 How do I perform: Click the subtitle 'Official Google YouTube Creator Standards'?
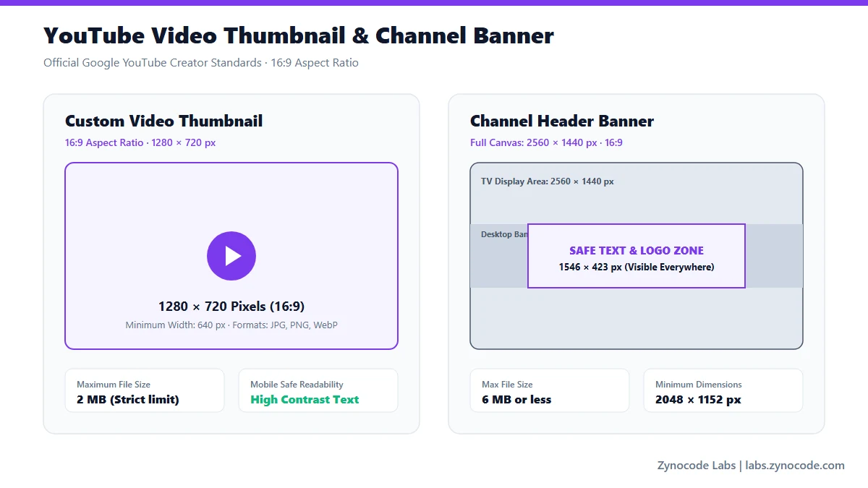(x=153, y=63)
